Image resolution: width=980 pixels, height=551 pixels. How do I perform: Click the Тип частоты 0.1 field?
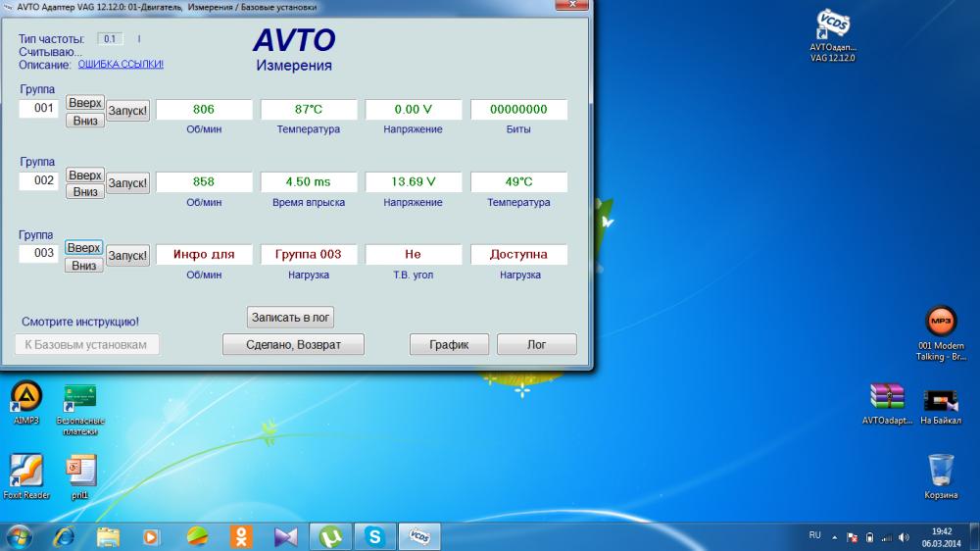(x=110, y=39)
